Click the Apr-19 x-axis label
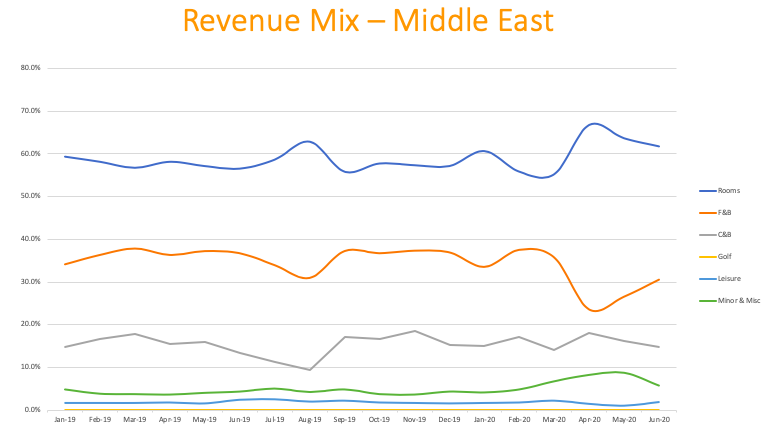Image resolution: width=773 pixels, height=440 pixels. pyautogui.click(x=170, y=420)
